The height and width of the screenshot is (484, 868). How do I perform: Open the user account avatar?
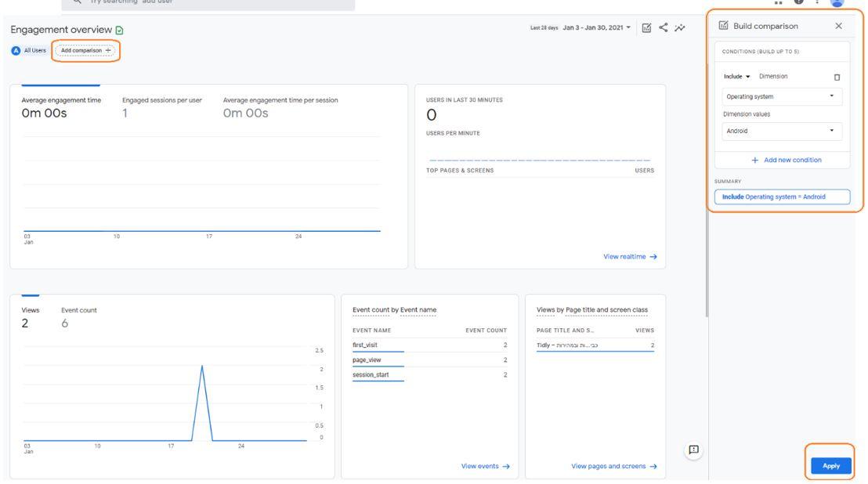(x=837, y=2)
